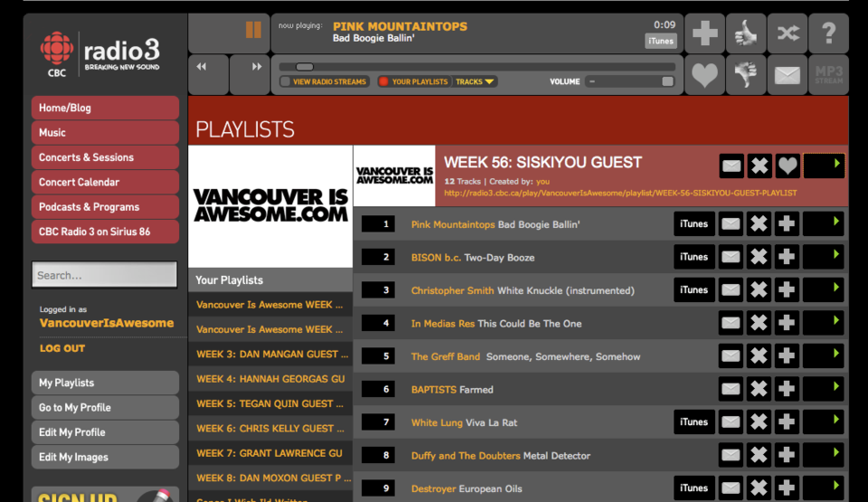Remove Pink Mountaintops from playlist

tap(759, 223)
